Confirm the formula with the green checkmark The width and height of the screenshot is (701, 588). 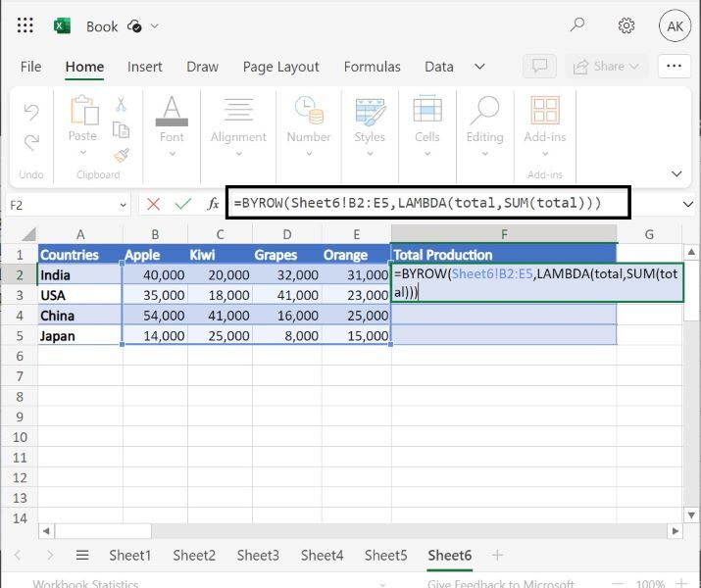182,204
